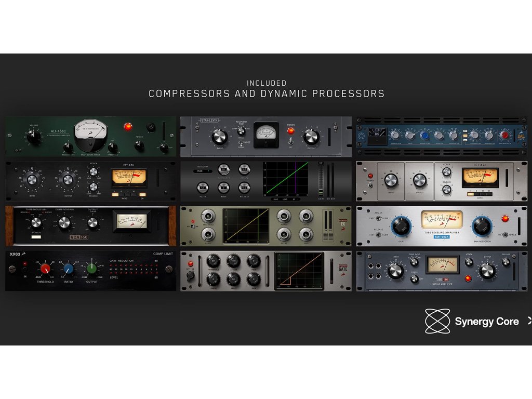This screenshot has height=399, width=532.
Task: Click the Output knob on Tube 176
Action: point(487,271)
